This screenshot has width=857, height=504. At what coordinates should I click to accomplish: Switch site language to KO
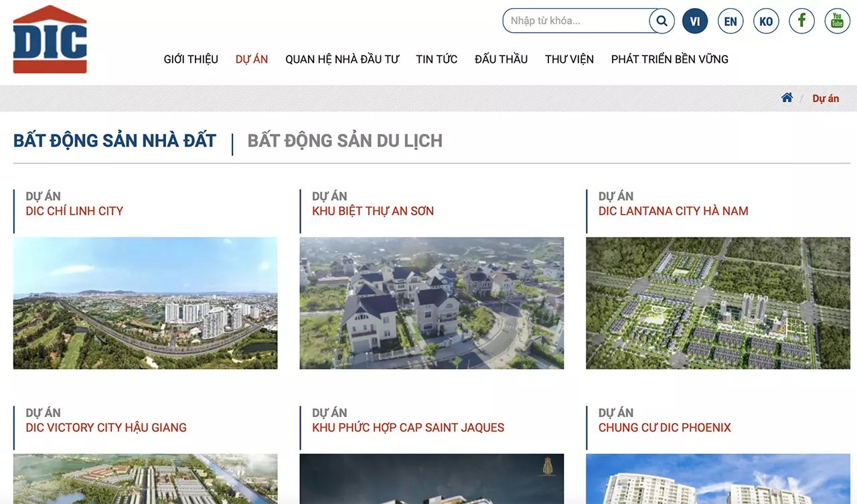click(x=766, y=21)
